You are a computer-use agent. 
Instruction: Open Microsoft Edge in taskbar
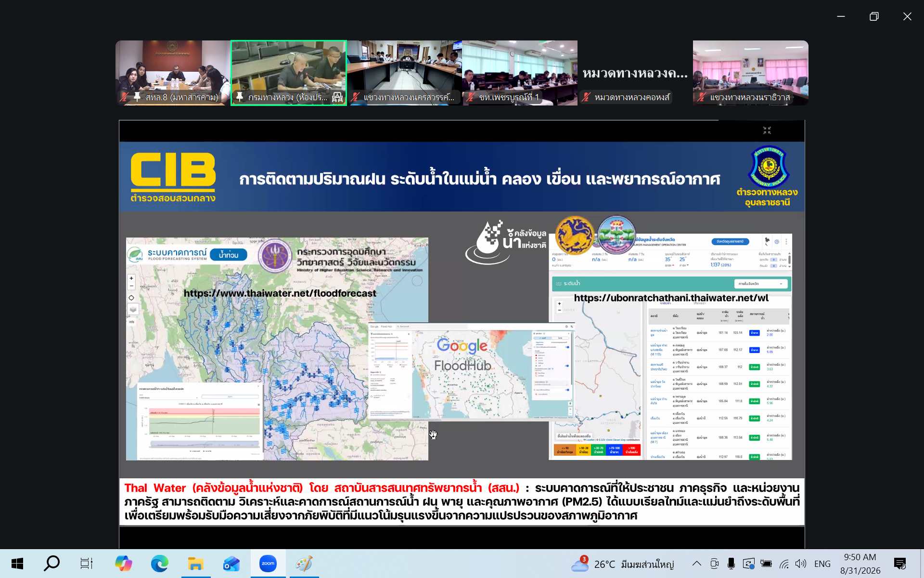coord(160,563)
